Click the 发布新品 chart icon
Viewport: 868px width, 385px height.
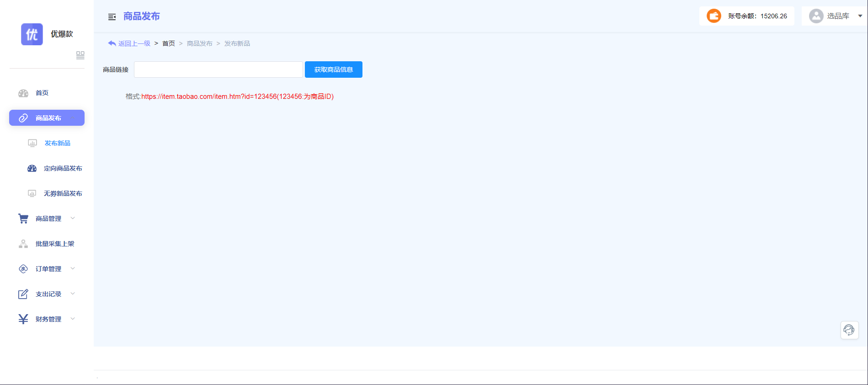pos(32,143)
